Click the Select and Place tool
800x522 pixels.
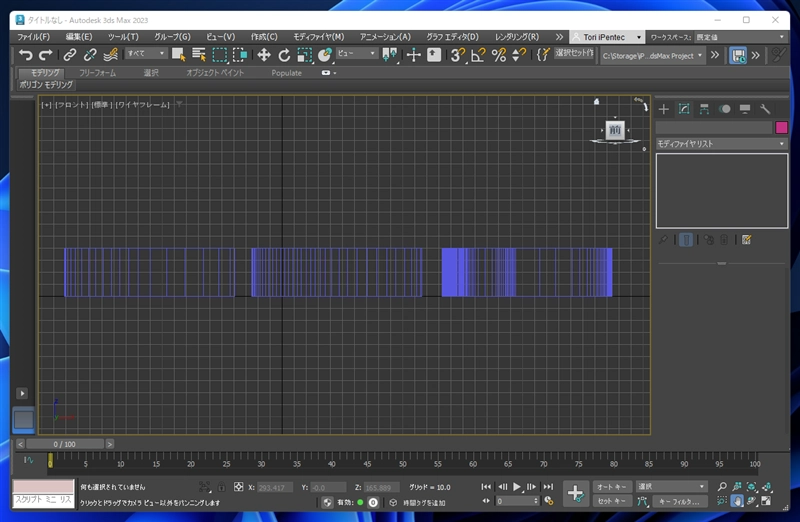(x=324, y=55)
